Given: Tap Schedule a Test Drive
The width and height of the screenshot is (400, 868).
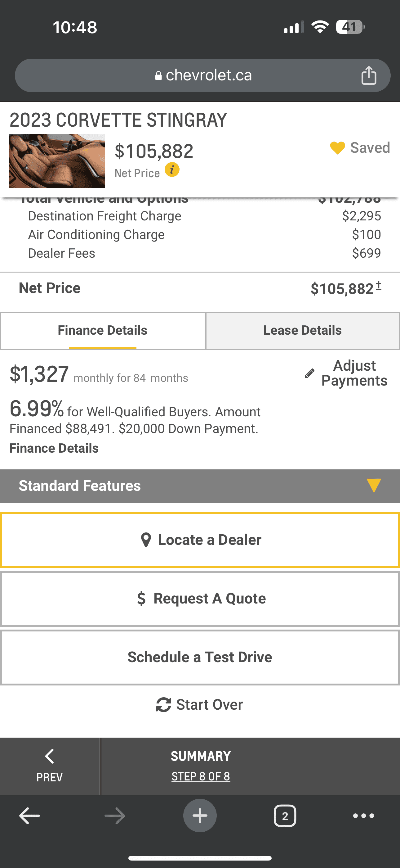Looking at the screenshot, I should pos(200,658).
